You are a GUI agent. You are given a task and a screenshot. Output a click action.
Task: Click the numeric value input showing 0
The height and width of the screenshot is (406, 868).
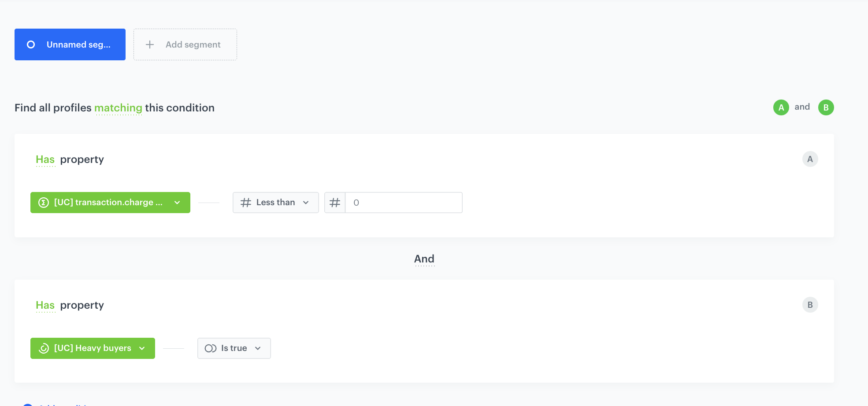[x=403, y=202]
